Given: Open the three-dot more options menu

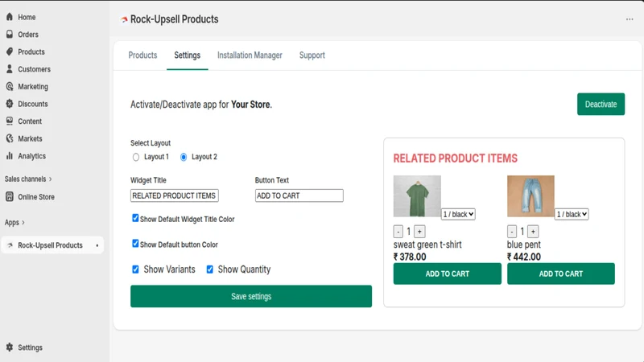Looking at the screenshot, I should [x=630, y=19].
